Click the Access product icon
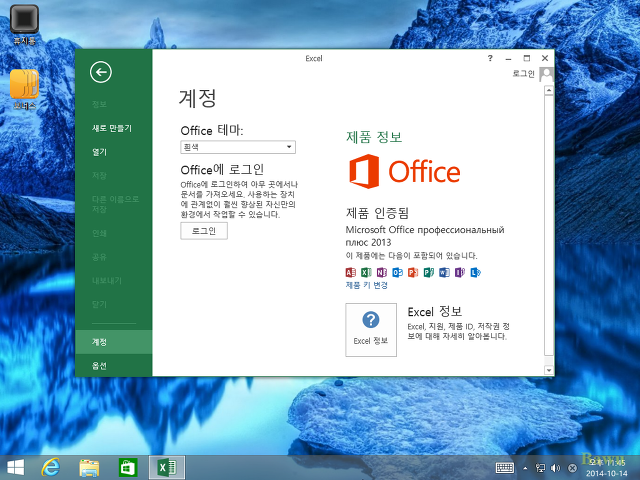The width and height of the screenshot is (640, 480). click(351, 272)
